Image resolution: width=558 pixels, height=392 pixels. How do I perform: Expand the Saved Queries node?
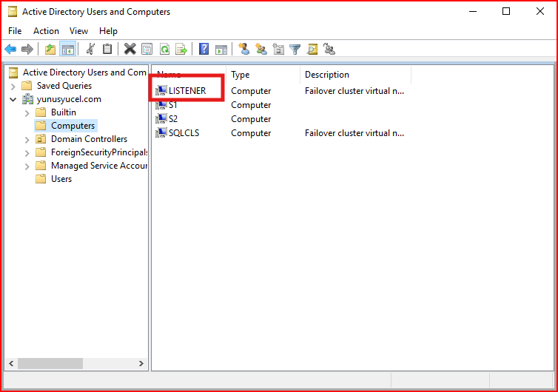pyautogui.click(x=13, y=86)
